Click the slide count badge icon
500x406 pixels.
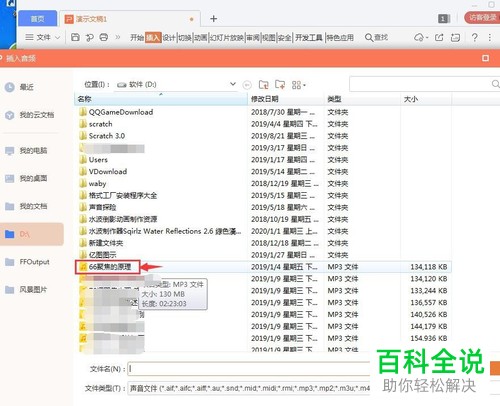[443, 19]
